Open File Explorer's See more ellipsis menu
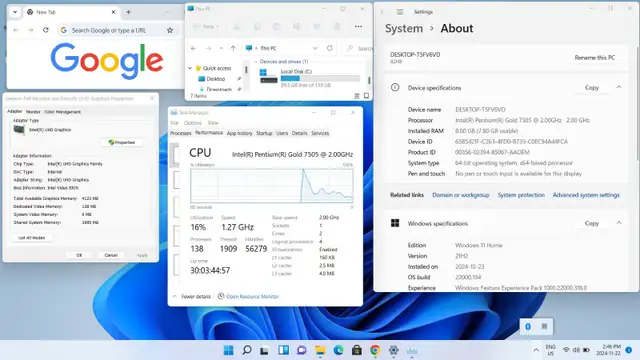The width and height of the screenshot is (640, 360). [358, 27]
